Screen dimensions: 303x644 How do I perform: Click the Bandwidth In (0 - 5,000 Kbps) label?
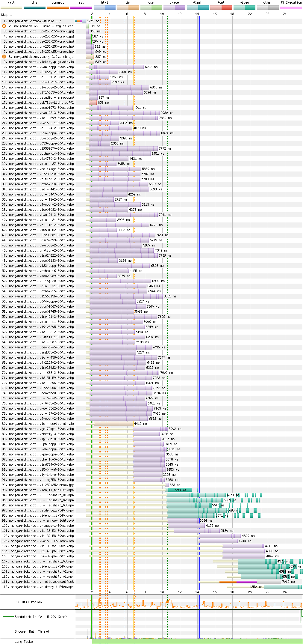41,617
